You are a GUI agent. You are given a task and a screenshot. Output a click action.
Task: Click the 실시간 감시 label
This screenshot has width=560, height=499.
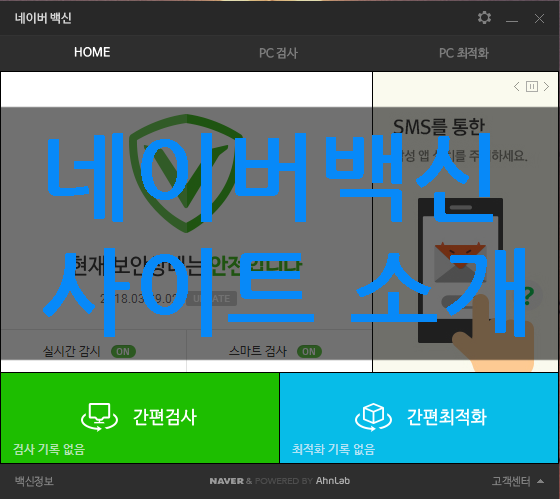[72, 351]
